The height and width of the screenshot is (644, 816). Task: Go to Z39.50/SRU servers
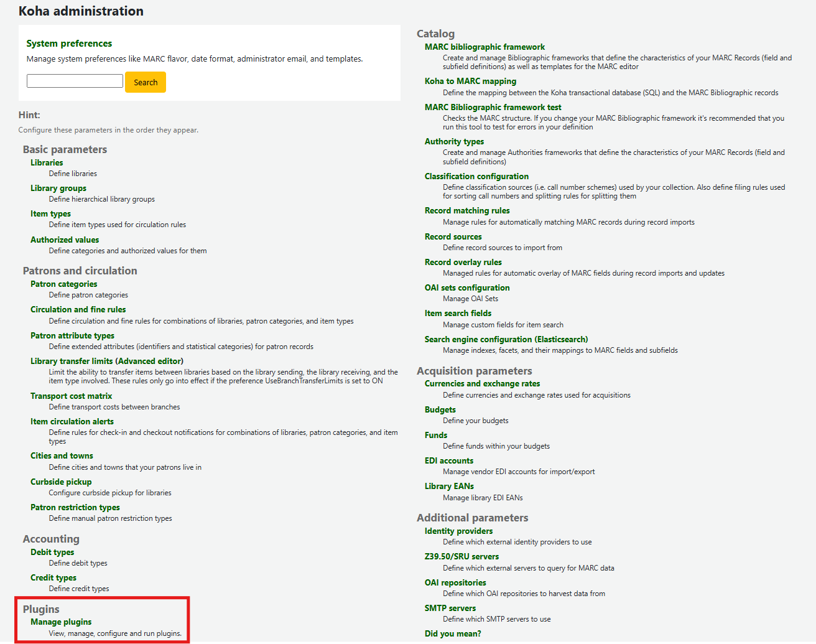(461, 557)
